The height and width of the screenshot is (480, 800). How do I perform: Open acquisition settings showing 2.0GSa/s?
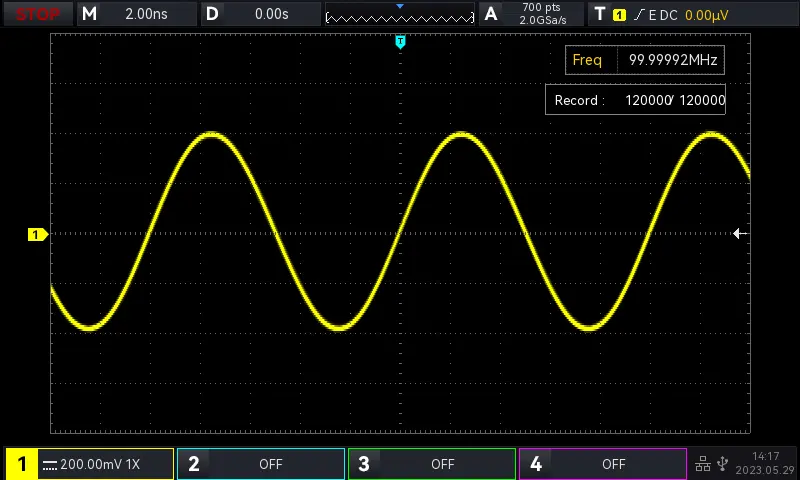coord(542,14)
